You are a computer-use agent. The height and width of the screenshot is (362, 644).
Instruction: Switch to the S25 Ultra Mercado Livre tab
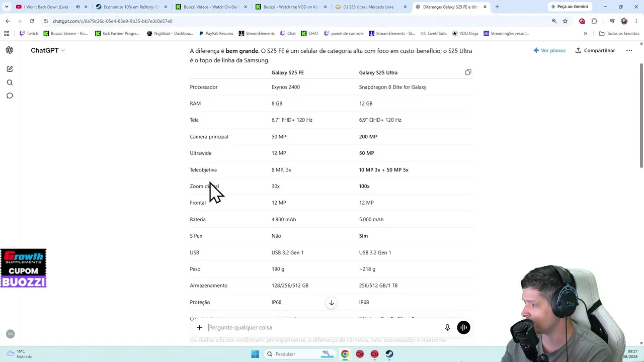371,7
